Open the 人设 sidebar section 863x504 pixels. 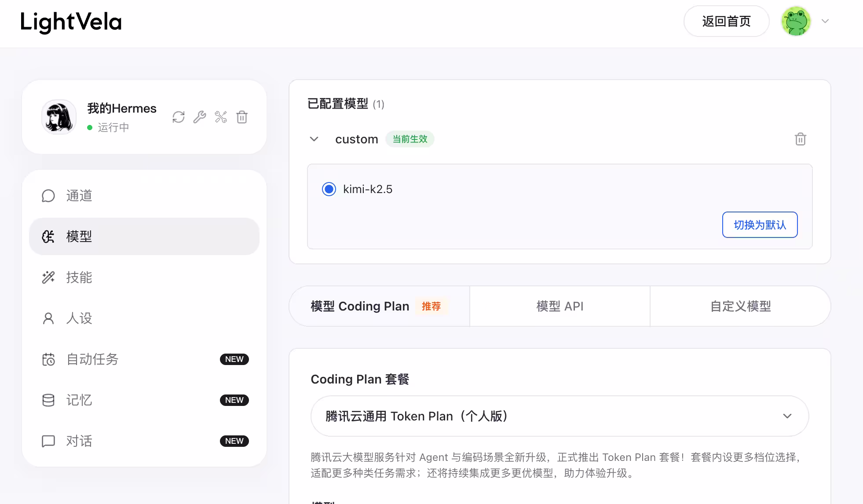144,318
